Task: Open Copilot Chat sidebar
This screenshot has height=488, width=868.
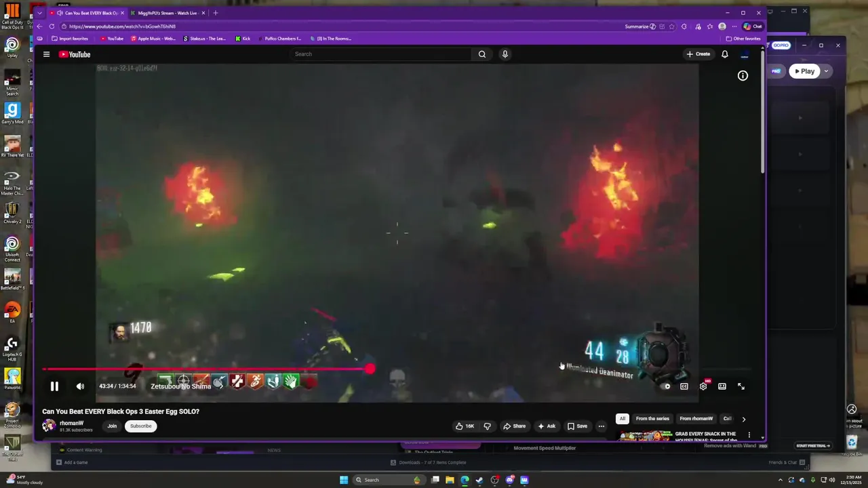Action: pos(753,26)
